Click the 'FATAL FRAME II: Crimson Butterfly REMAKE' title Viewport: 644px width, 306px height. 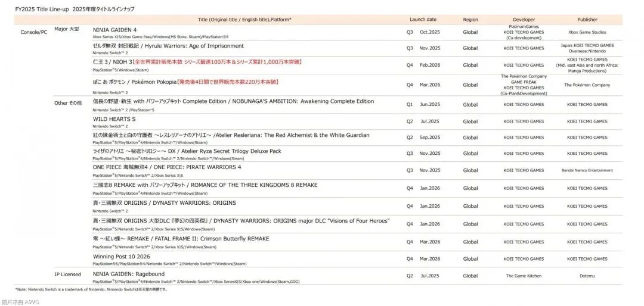[x=210, y=239]
